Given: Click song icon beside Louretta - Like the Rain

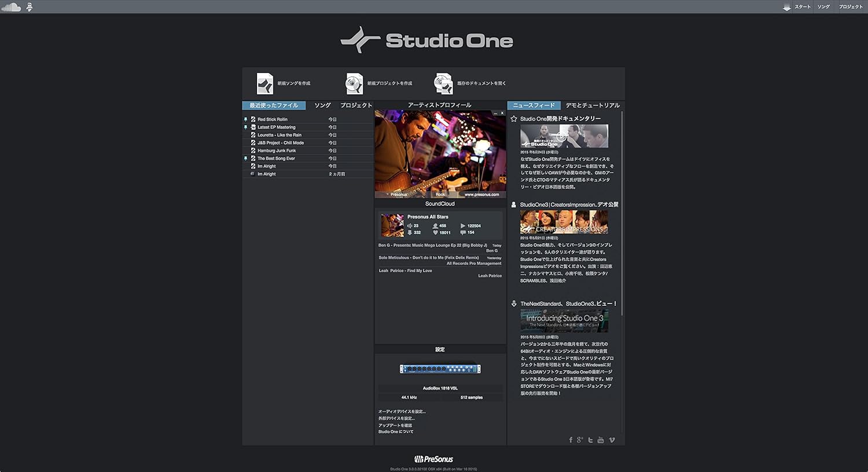Looking at the screenshot, I should click(253, 135).
